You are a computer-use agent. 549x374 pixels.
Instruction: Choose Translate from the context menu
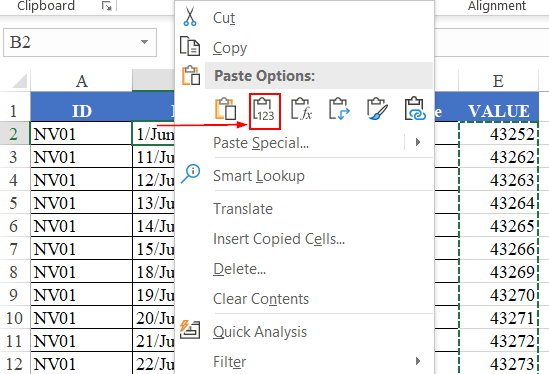pyautogui.click(x=243, y=209)
